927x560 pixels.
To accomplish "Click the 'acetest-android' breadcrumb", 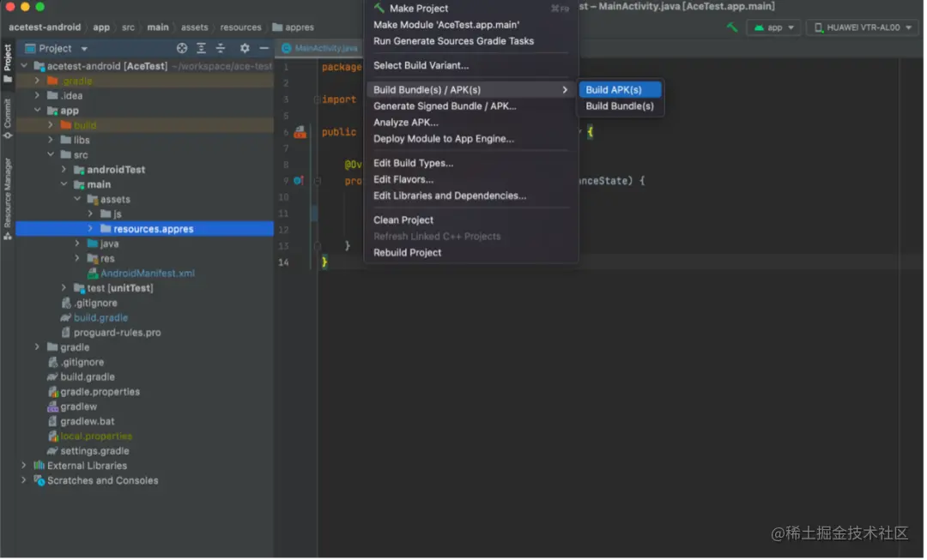I will (x=45, y=27).
